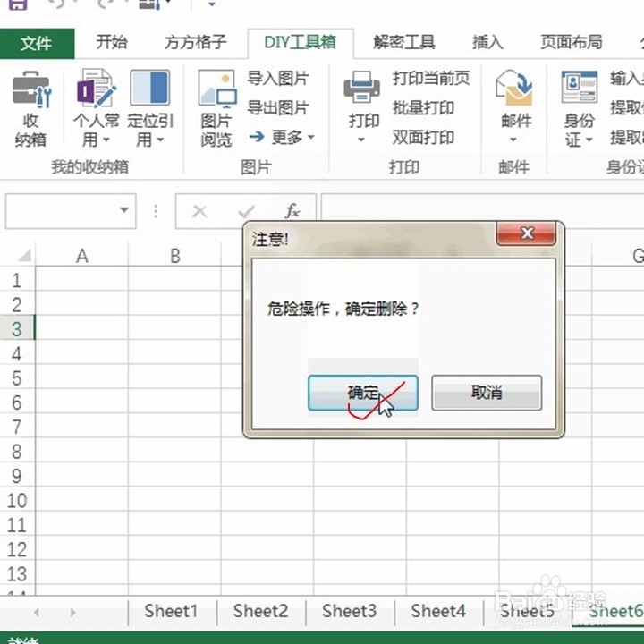This screenshot has width=644, height=644.
Task: Click the cancel X formula bar icon
Action: pos(199,211)
